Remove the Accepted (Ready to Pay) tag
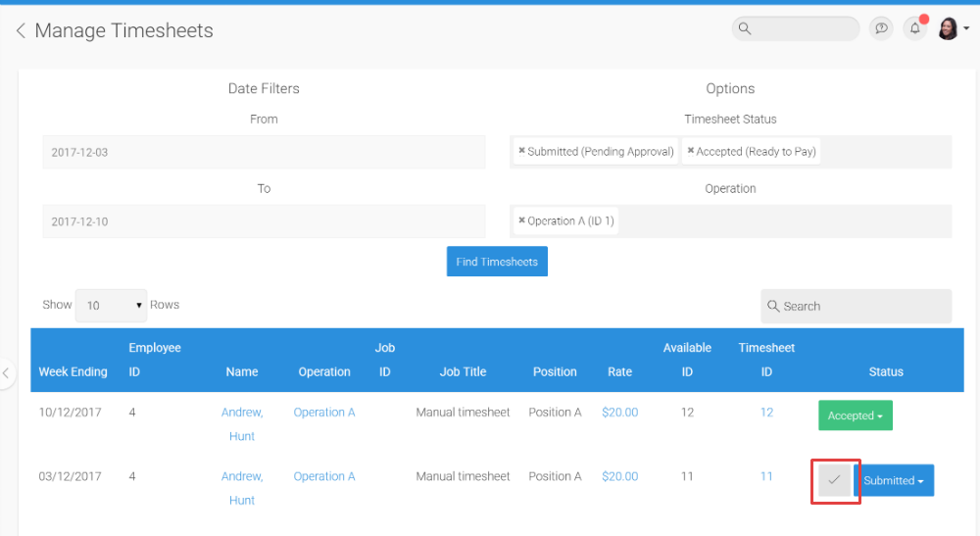This screenshot has width=980, height=536. (691, 151)
